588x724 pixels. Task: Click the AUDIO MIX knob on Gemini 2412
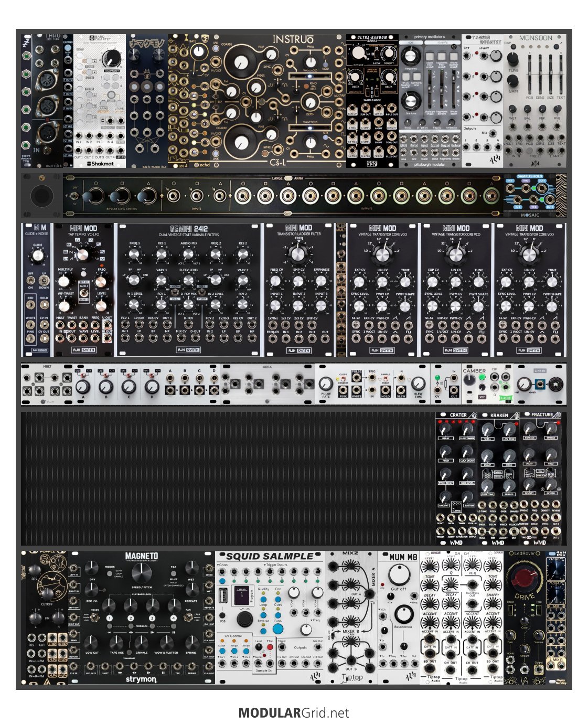pos(188,255)
